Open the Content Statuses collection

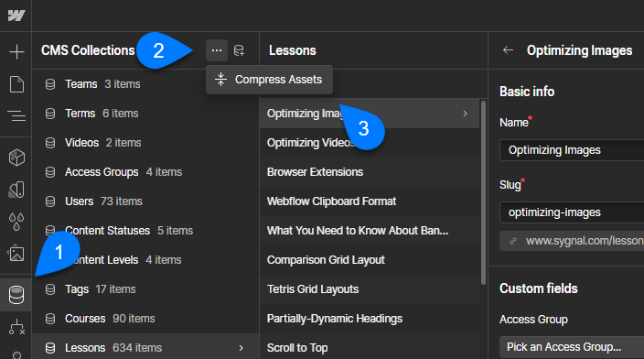pyautogui.click(x=145, y=230)
